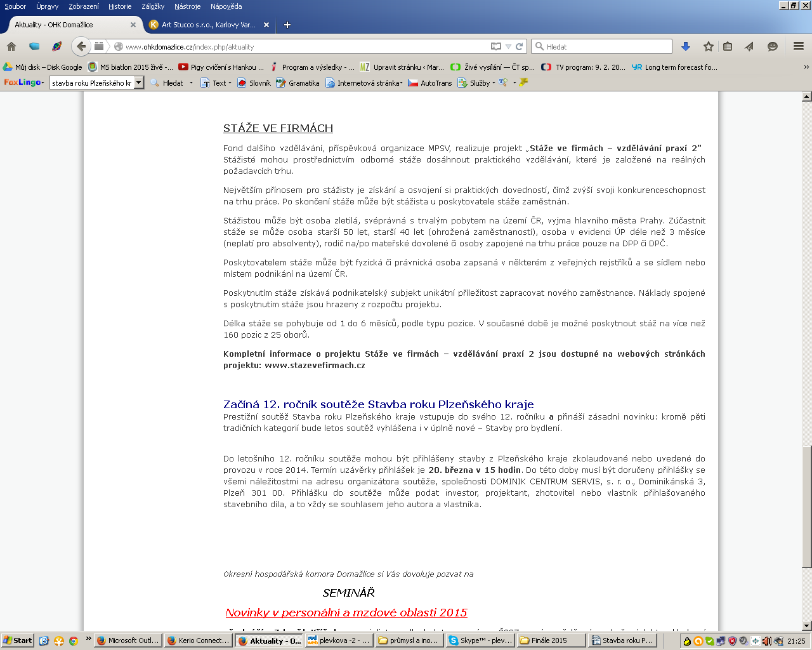Click the FoxLingo Hledat button
The width and height of the screenshot is (812, 650).
(x=167, y=83)
